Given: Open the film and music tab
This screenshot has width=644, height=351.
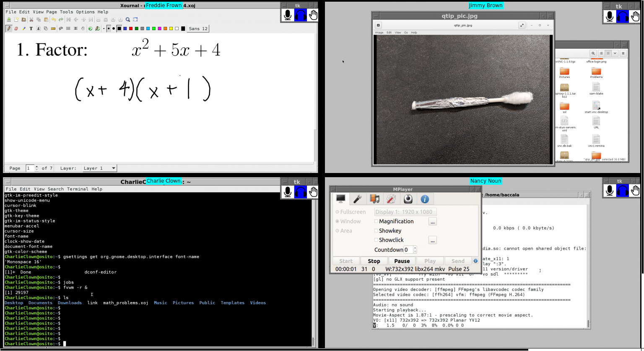Looking at the screenshot, I should click(x=374, y=199).
